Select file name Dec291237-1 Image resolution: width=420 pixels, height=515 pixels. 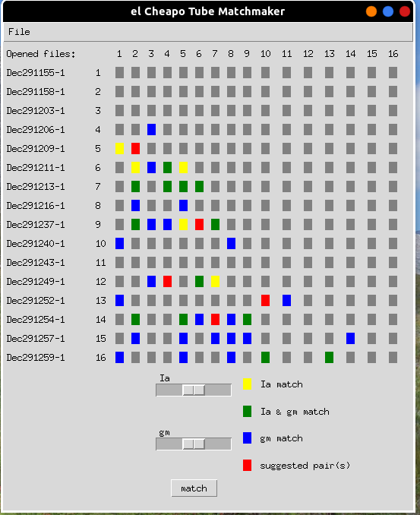(36, 224)
